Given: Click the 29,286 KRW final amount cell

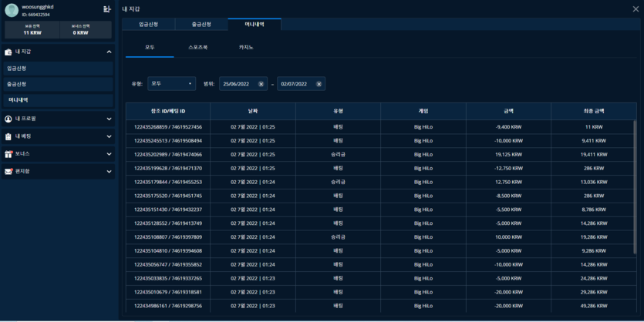Looking at the screenshot, I should 594,292.
